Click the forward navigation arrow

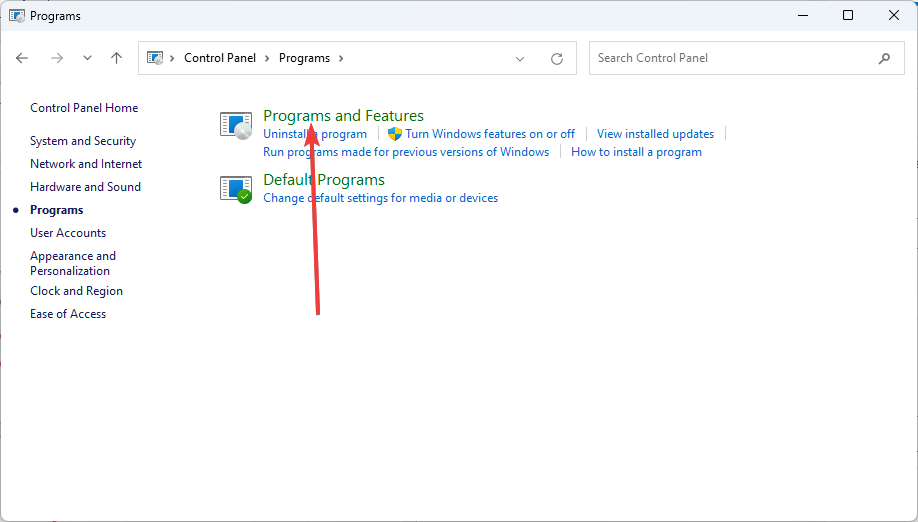pos(57,58)
